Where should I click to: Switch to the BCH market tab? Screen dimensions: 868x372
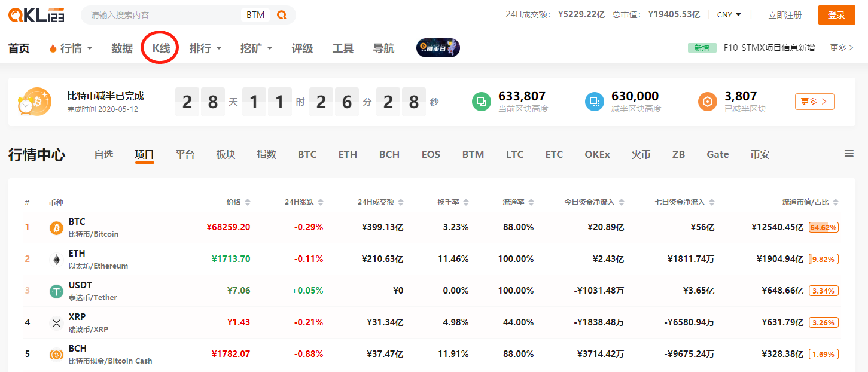tap(389, 154)
